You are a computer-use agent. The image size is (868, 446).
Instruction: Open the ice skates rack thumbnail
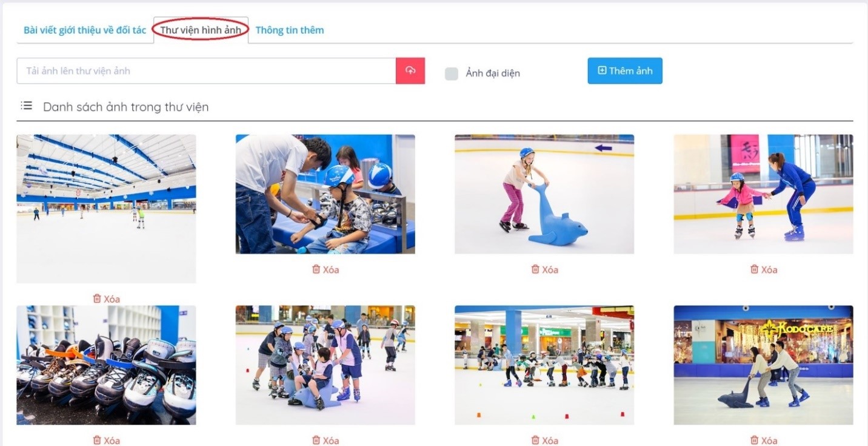coord(106,365)
